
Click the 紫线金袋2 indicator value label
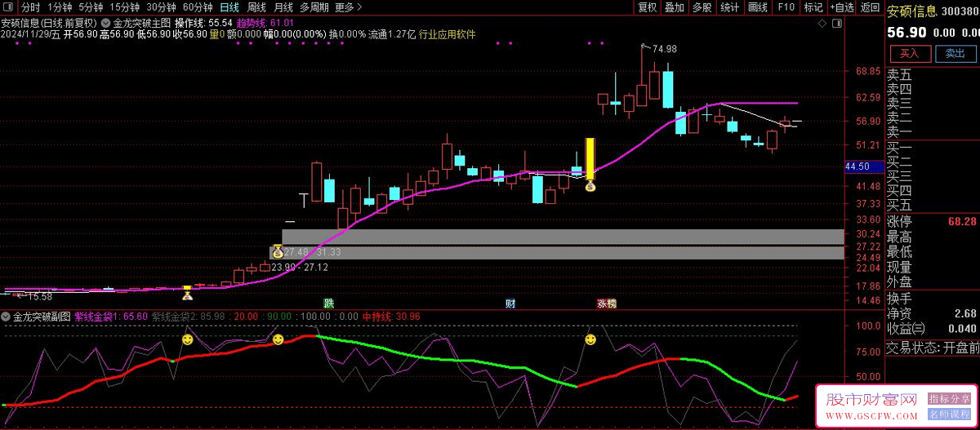189,316
